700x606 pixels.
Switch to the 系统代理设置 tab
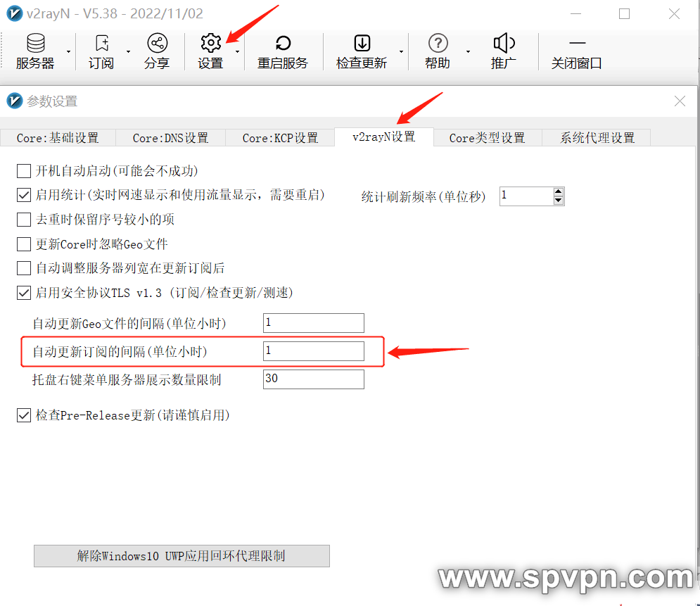[597, 138]
